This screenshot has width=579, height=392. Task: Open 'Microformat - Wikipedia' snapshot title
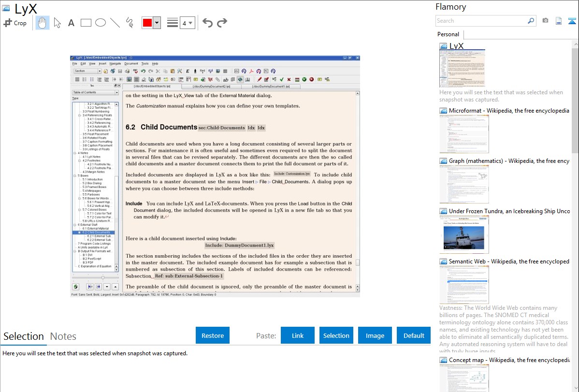509,111
